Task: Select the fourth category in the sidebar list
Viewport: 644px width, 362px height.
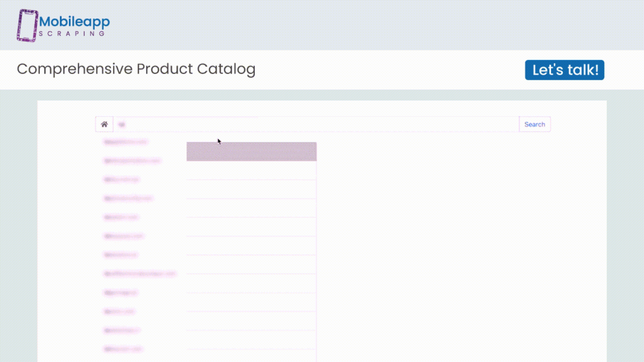Action: [x=129, y=198]
